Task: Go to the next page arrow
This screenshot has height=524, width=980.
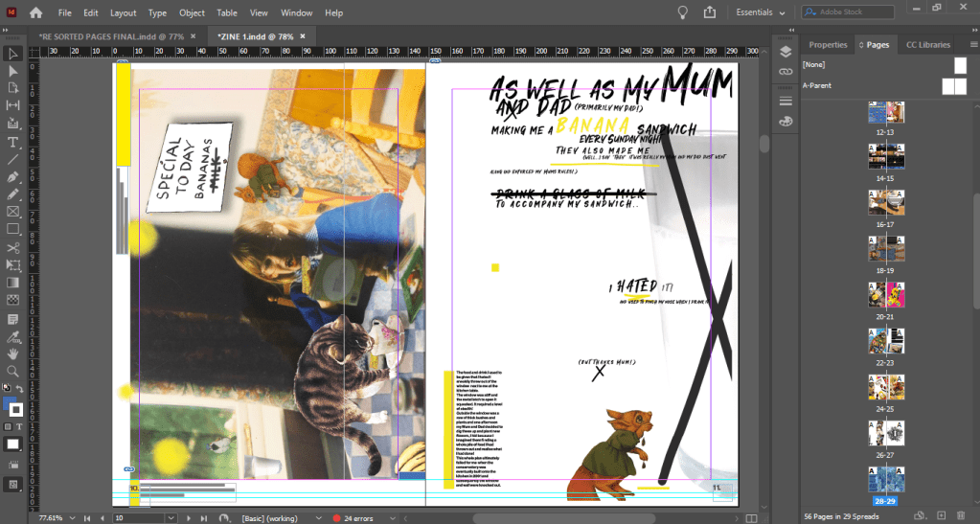Action: [x=189, y=518]
